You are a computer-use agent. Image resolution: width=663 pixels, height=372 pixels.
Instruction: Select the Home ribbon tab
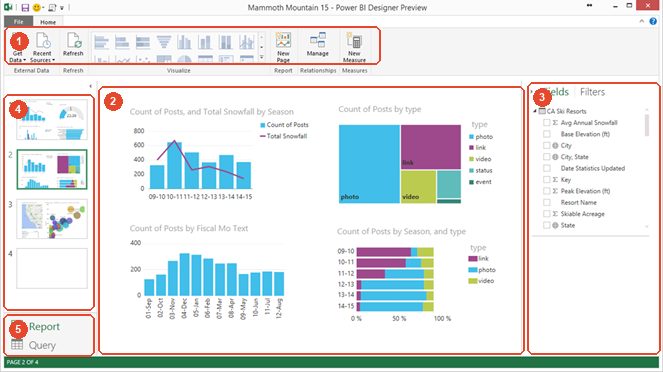(48, 22)
